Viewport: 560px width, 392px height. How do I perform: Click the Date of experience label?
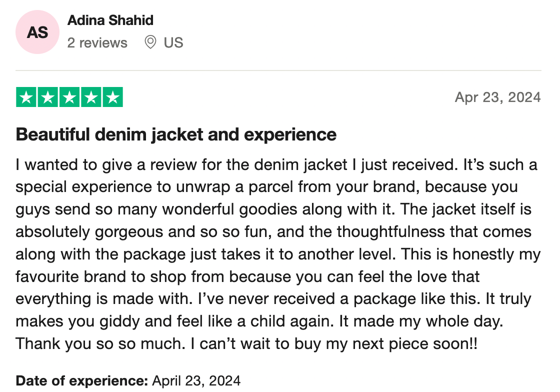[x=82, y=381]
